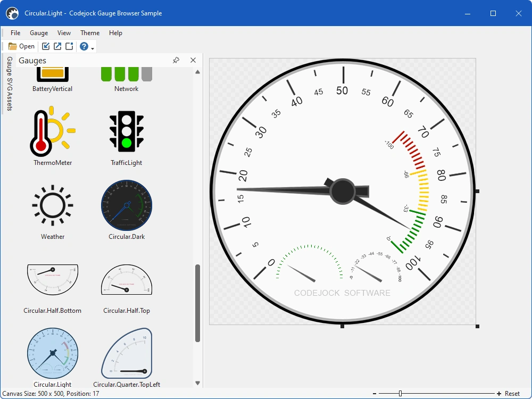This screenshot has height=399, width=532.
Task: Click the Circular.Dark label text
Action: tap(127, 237)
